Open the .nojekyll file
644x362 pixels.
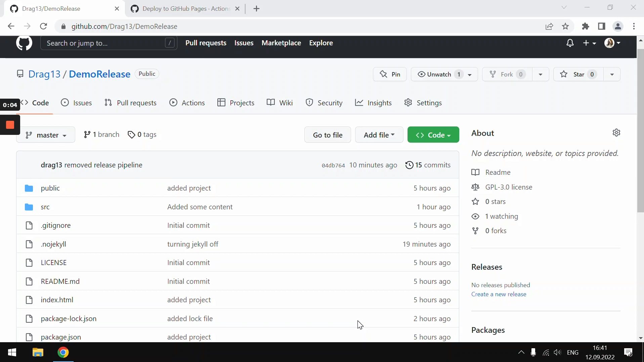(x=53, y=244)
